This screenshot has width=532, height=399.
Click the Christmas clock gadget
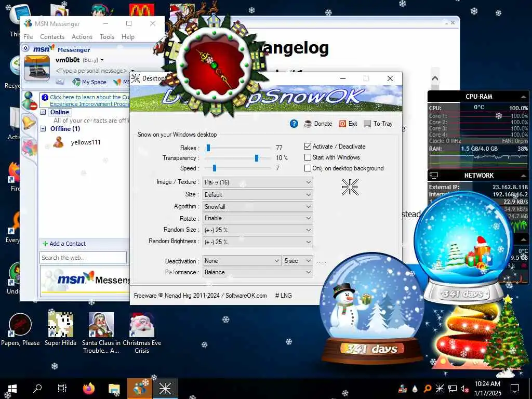(x=214, y=64)
